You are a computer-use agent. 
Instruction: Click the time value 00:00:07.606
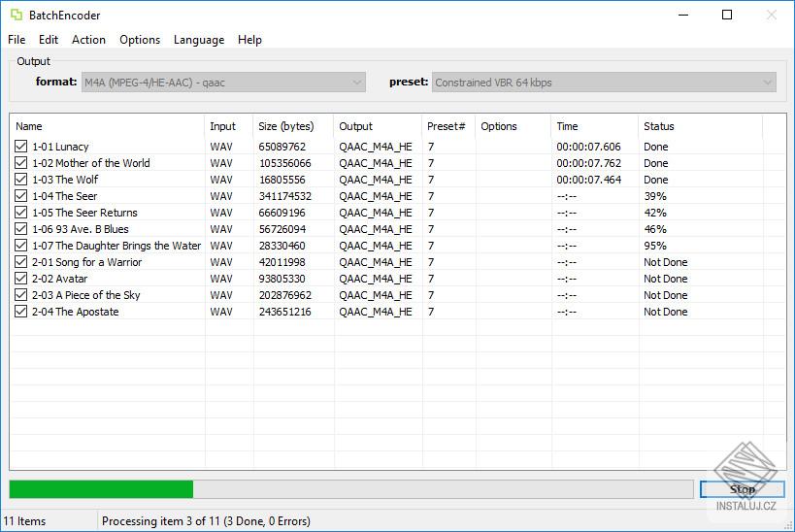point(588,147)
